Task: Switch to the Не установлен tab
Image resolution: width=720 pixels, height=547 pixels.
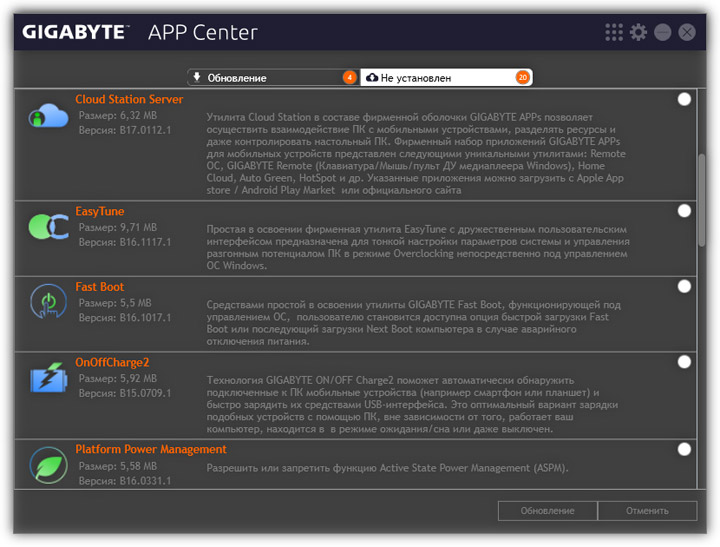Action: click(446, 78)
